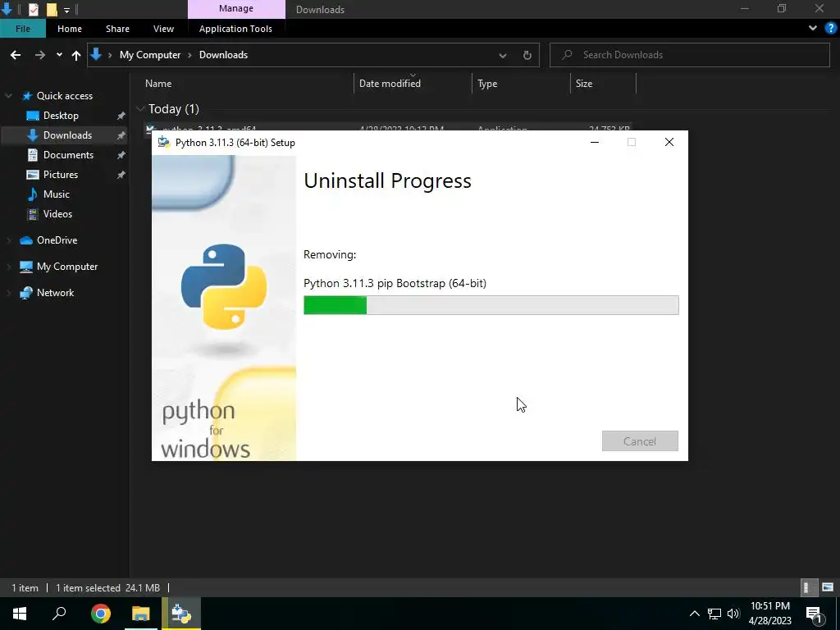The width and height of the screenshot is (840, 630).
Task: Go back using the back arrow
Action: pos(16,55)
